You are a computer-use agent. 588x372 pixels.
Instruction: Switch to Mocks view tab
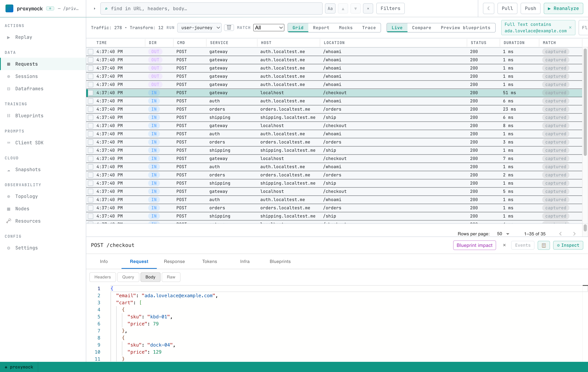point(346,28)
